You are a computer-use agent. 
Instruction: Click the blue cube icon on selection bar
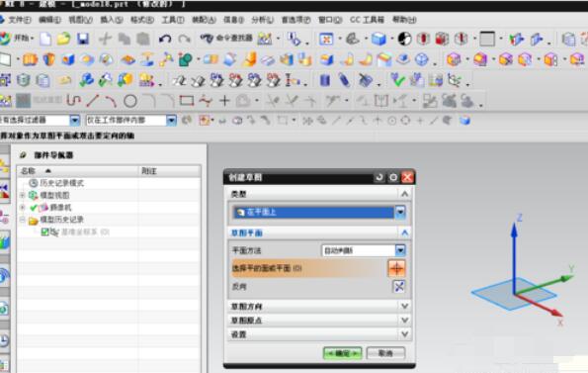(465, 120)
